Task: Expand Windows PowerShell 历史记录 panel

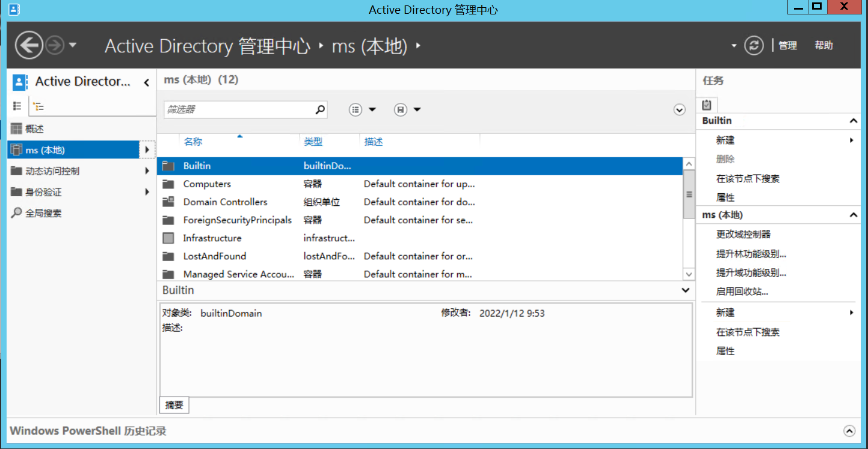Action: [x=849, y=431]
